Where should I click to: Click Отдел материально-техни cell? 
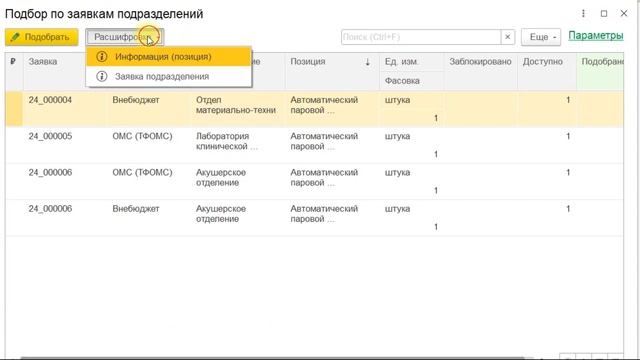(236, 105)
